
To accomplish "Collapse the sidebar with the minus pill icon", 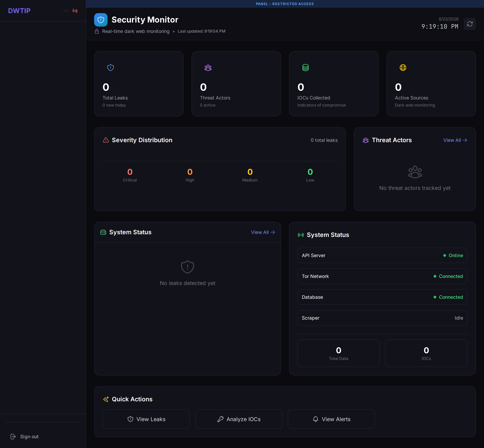I will [66, 11].
